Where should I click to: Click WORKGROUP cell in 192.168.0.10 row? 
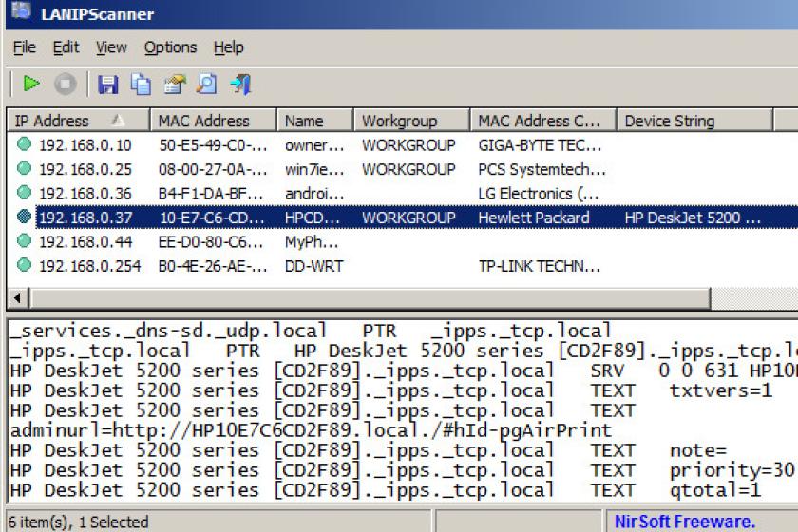point(408,145)
